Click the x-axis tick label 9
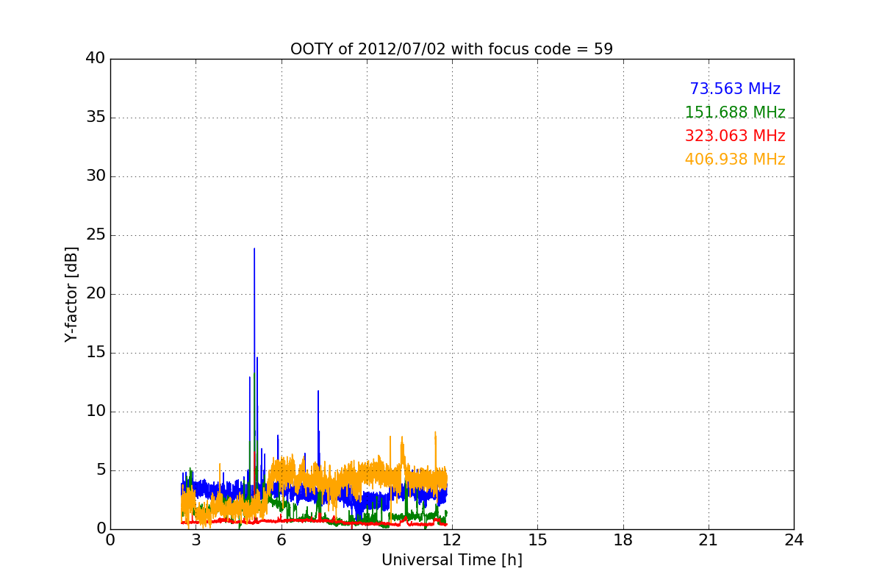This screenshot has height=588, width=882. pyautogui.click(x=367, y=540)
